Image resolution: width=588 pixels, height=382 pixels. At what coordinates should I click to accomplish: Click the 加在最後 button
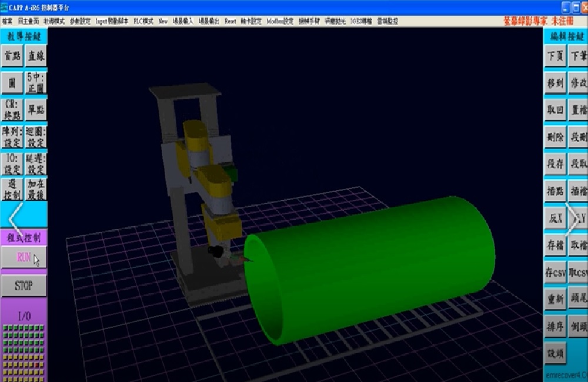[x=36, y=189]
